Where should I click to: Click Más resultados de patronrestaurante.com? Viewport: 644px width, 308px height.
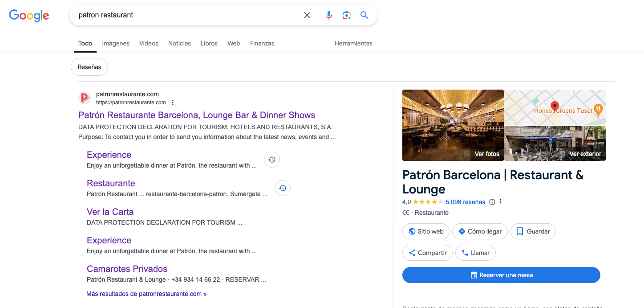pos(146,294)
